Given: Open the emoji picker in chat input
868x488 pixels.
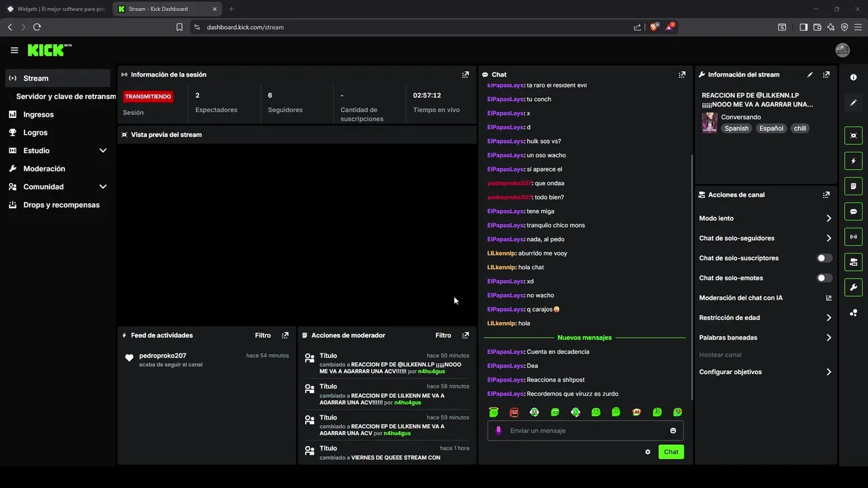Looking at the screenshot, I should coord(673,430).
